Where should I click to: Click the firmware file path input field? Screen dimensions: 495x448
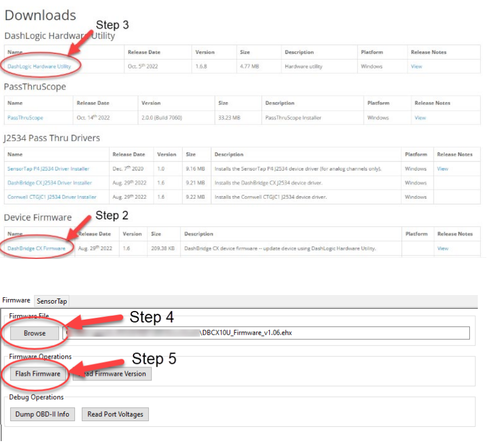(x=266, y=333)
